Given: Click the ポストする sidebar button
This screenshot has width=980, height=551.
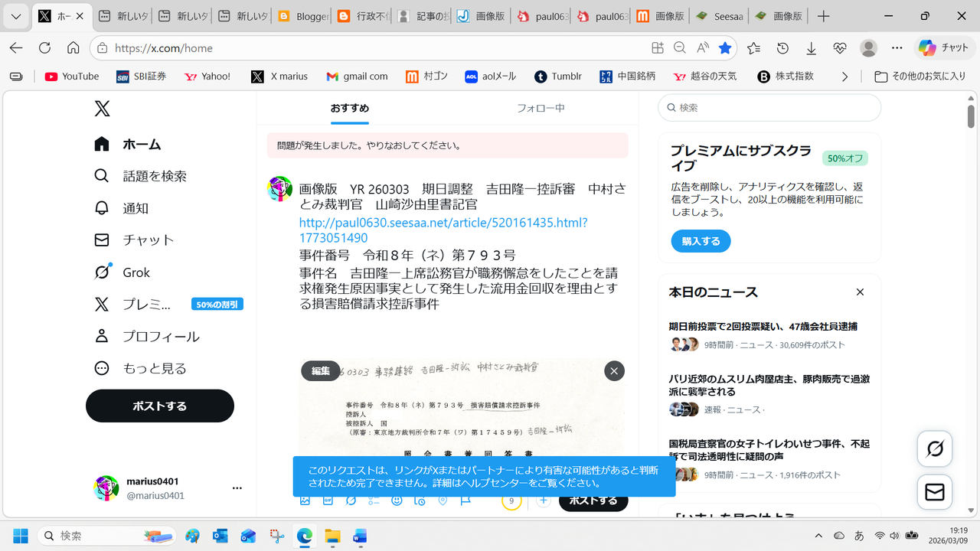Looking at the screenshot, I should point(160,406).
